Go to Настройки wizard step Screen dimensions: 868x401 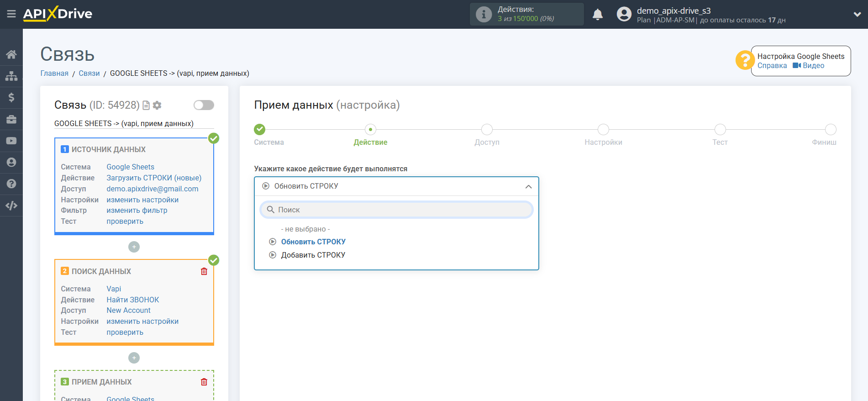(x=603, y=130)
